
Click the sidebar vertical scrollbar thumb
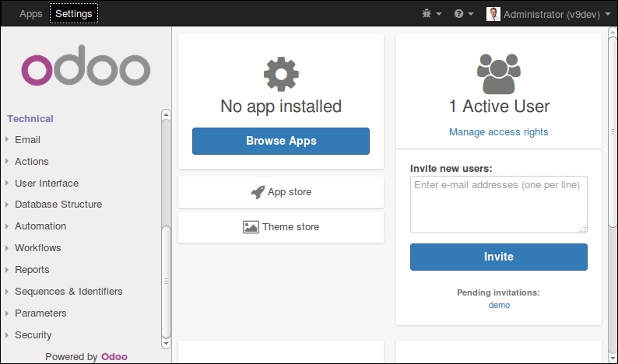tap(166, 282)
